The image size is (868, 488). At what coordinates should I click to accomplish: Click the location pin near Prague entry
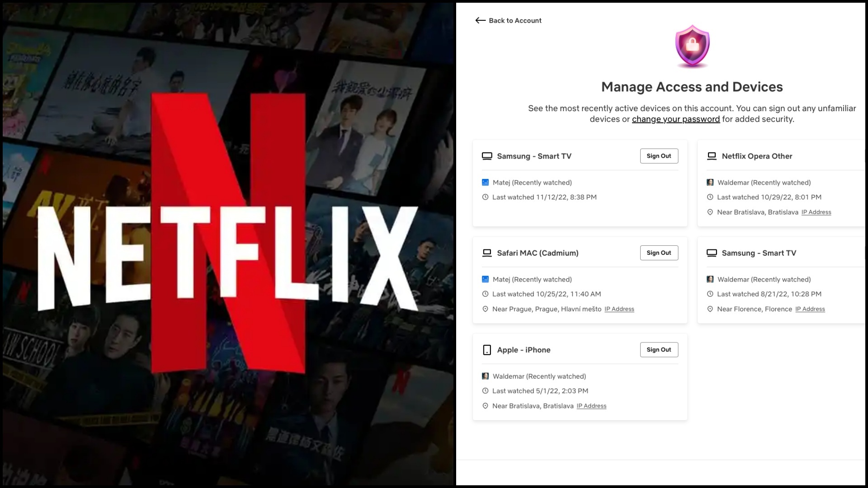485,309
